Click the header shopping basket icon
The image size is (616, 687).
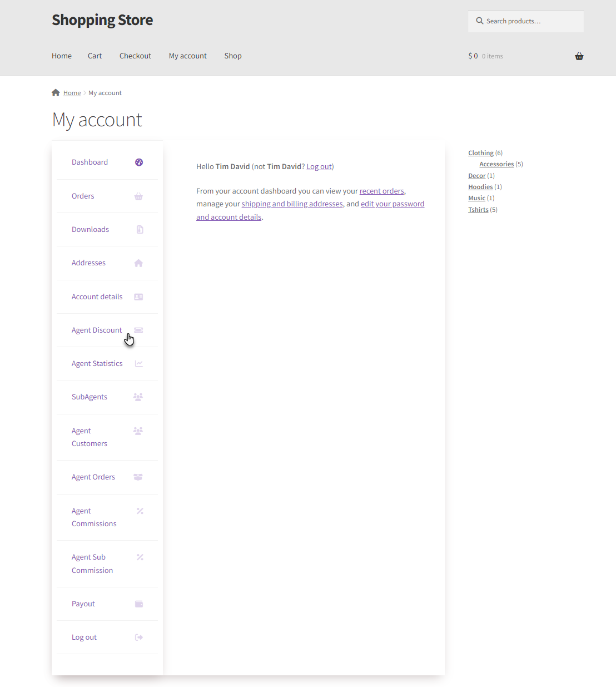[579, 56]
